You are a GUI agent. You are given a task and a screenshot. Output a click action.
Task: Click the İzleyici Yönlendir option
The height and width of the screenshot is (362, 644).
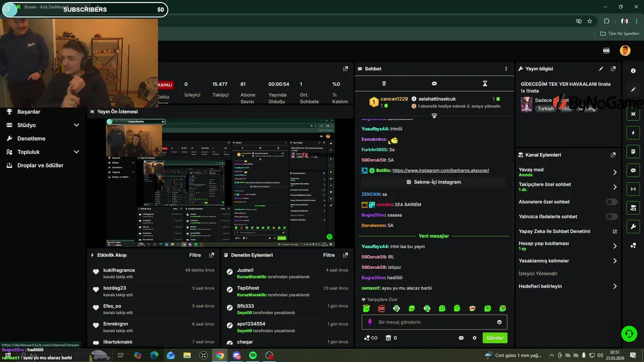tap(538, 274)
